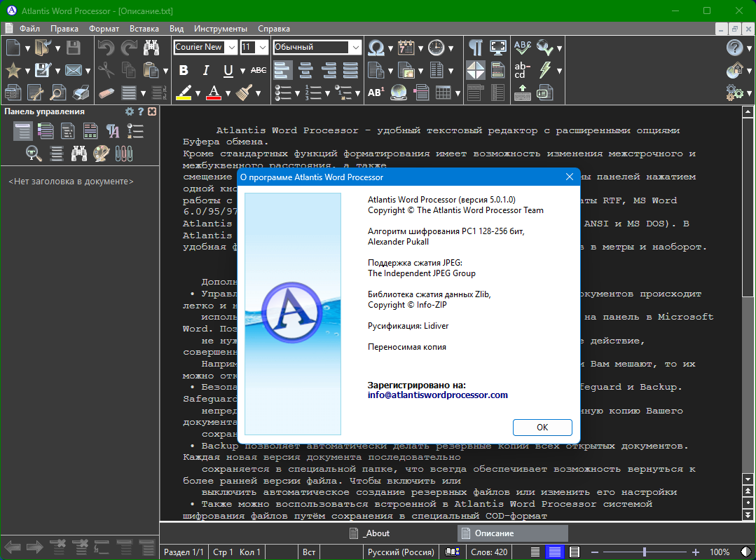This screenshot has width=756, height=560.
Task: Click the format painter brush icon
Action: click(x=244, y=93)
